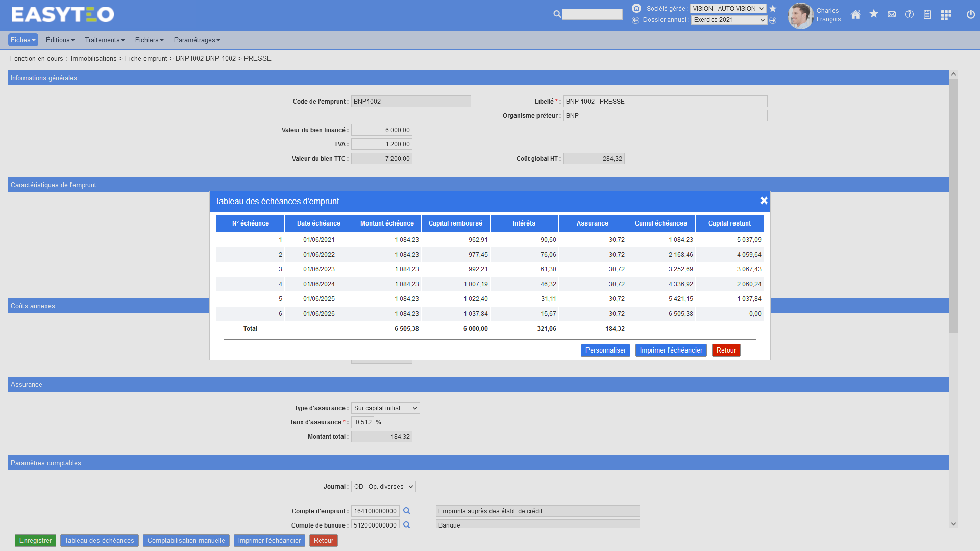This screenshot has width=980, height=551.
Task: Open the notepad icon in header
Action: [927, 15]
